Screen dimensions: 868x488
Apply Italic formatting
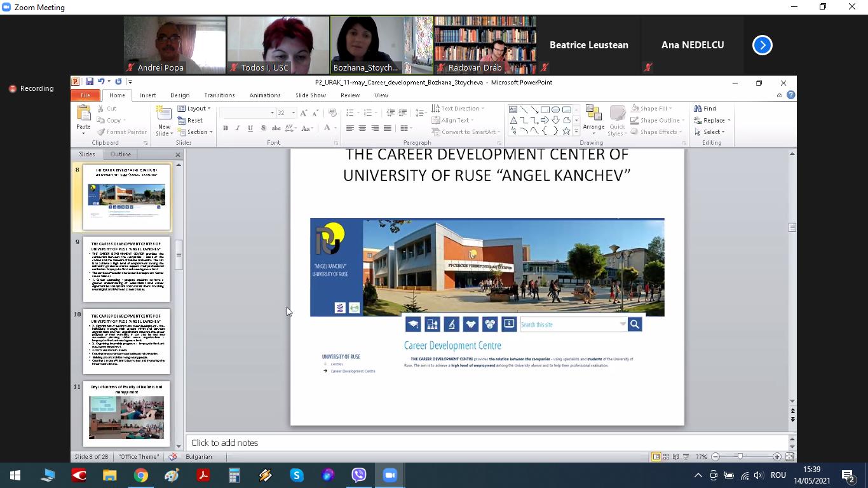tap(238, 128)
